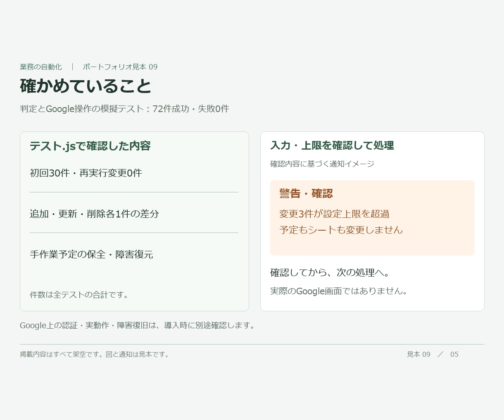Select the warning line 予定もシートも変更しません

click(x=341, y=230)
